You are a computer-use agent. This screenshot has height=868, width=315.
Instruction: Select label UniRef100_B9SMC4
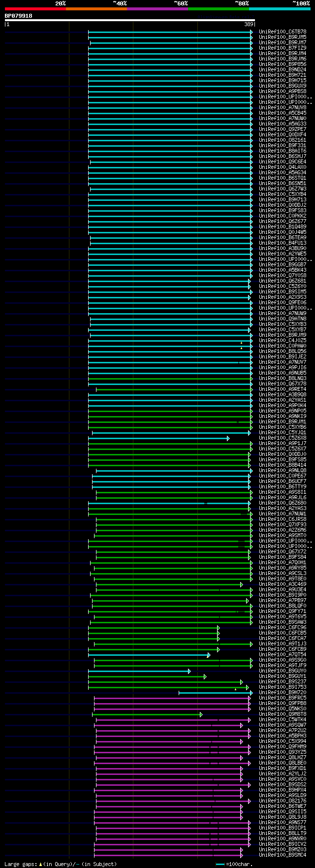click(x=283, y=855)
